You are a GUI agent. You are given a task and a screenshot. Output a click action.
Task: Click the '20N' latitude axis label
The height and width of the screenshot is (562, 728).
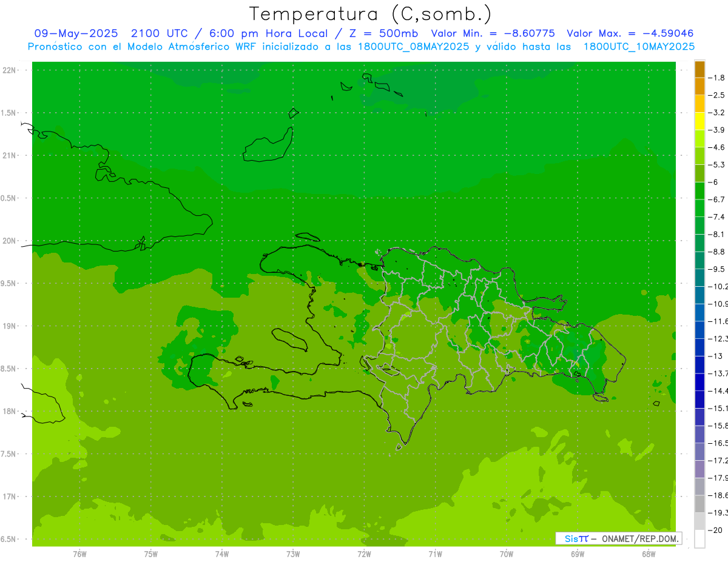(x=10, y=241)
